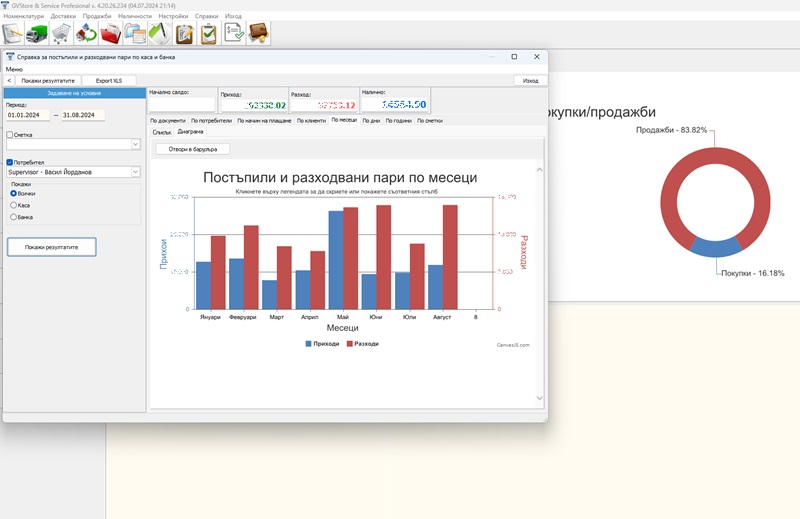
Task: Click the blue Наличност value
Action: pos(404,104)
